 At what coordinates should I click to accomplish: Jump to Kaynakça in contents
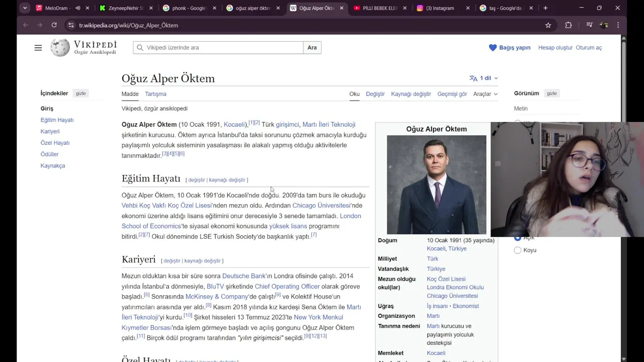tap(53, 166)
